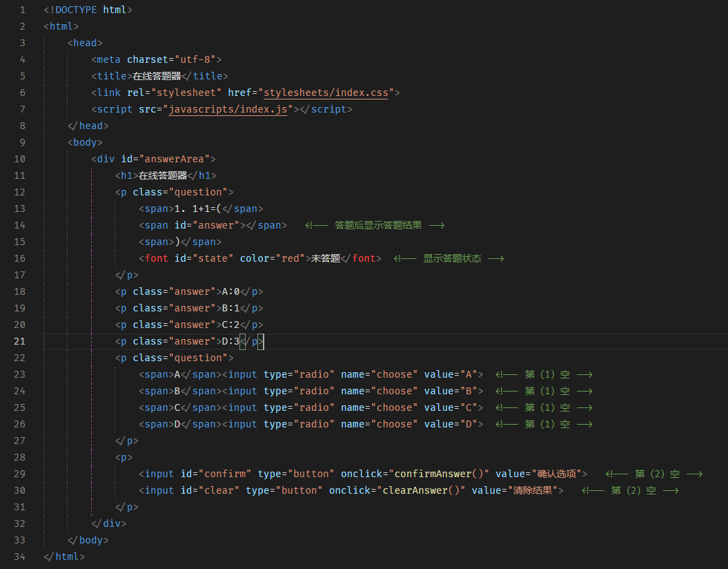Click the "red" color value

[x=291, y=258]
